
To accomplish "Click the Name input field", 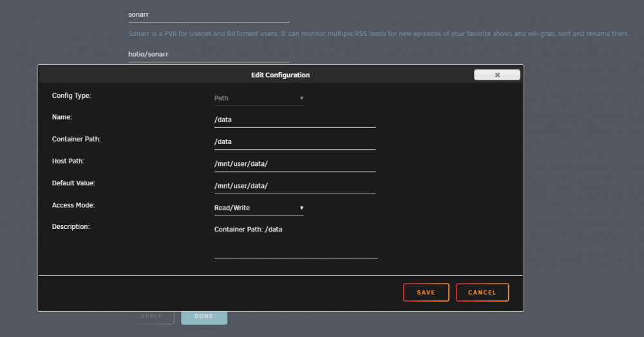I will (295, 120).
